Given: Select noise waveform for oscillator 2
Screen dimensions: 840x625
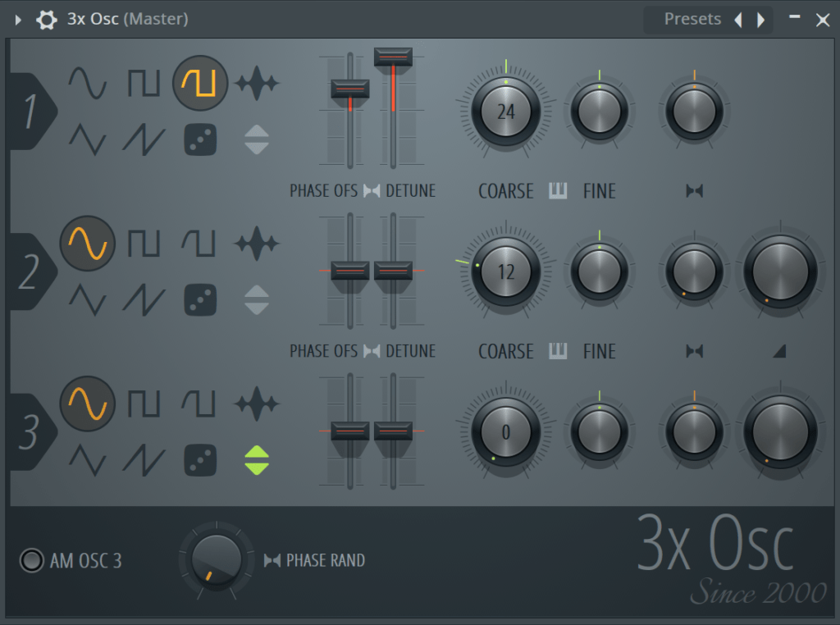Looking at the screenshot, I should pos(257,243).
